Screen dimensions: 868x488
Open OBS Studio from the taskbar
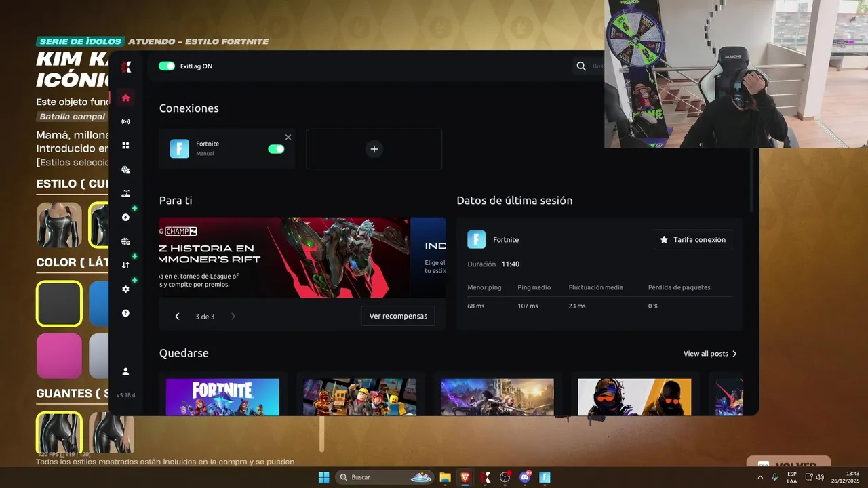click(x=505, y=477)
